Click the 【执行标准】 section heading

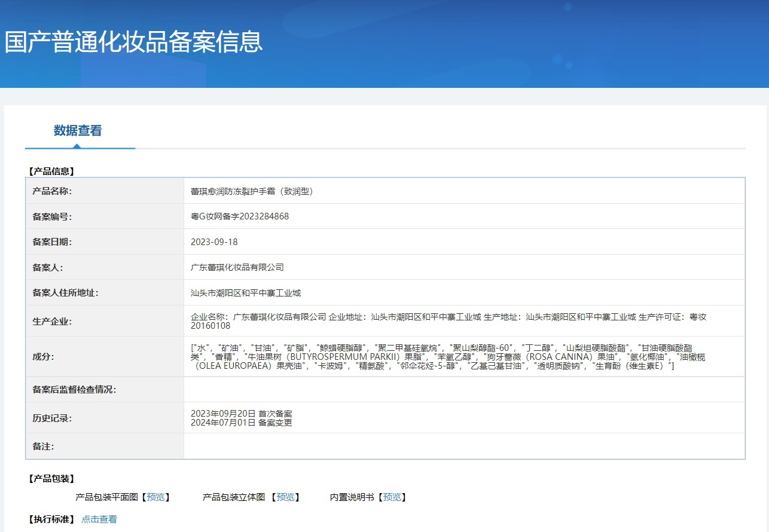(51, 519)
